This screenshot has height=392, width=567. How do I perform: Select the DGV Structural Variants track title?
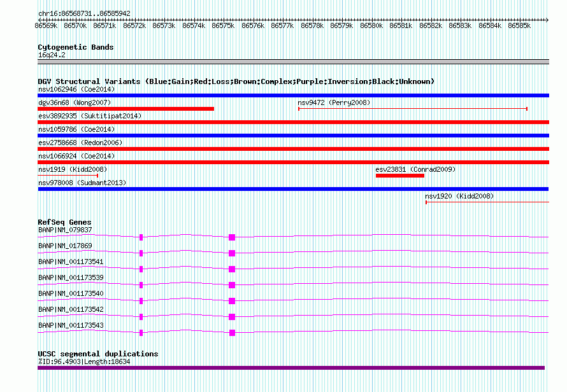coord(236,81)
